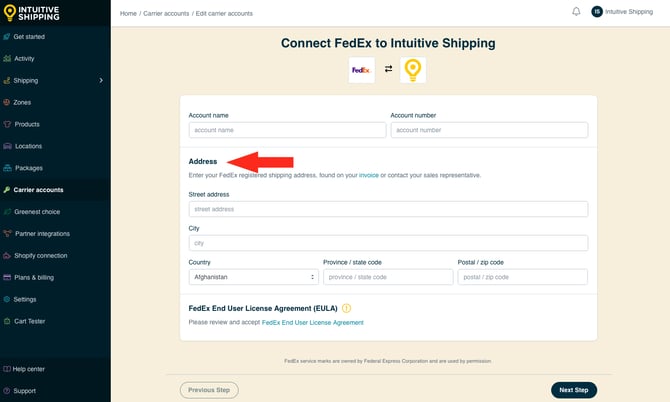Click the Locations store icon
The image size is (670, 402).
coord(7,146)
